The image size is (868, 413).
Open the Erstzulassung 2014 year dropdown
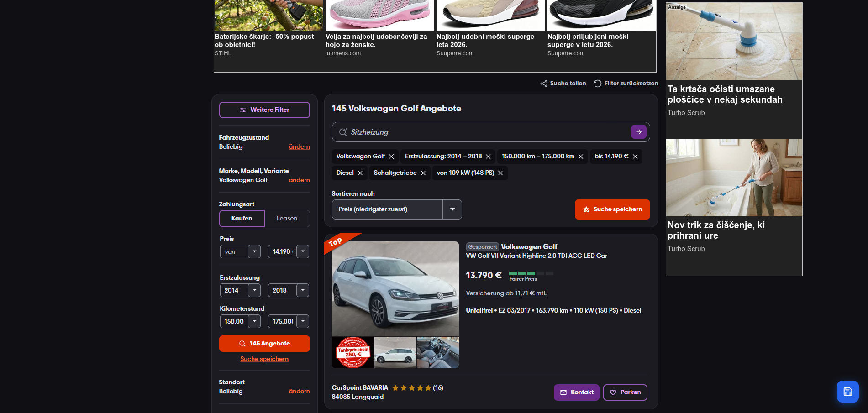click(x=254, y=290)
